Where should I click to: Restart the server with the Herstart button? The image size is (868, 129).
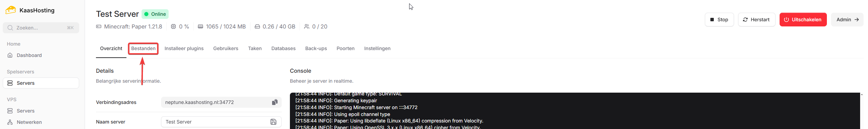(x=757, y=20)
